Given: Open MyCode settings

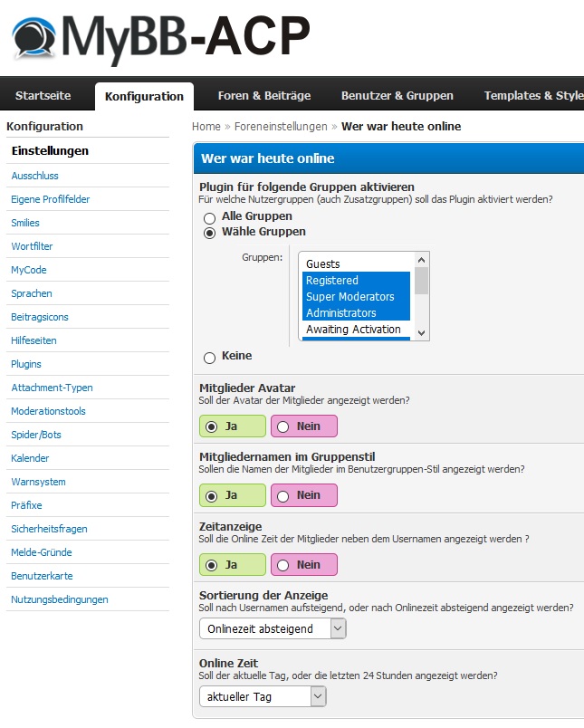Looking at the screenshot, I should (x=29, y=270).
